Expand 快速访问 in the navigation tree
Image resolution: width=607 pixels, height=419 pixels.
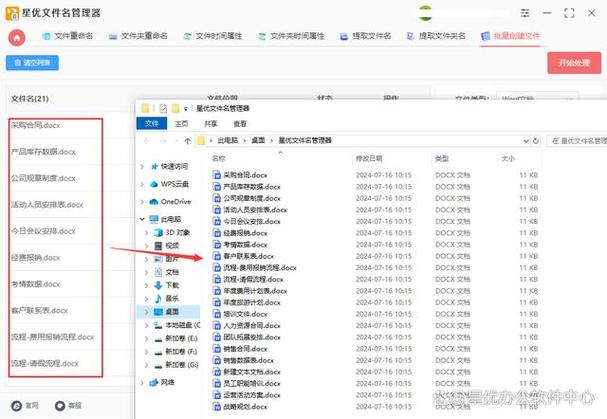(142, 167)
